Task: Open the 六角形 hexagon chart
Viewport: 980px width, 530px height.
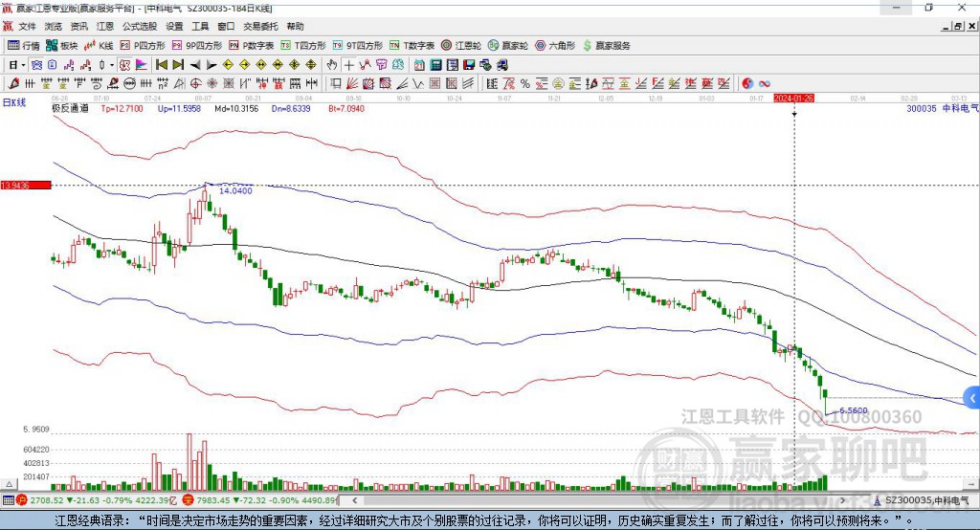Action: coord(555,46)
